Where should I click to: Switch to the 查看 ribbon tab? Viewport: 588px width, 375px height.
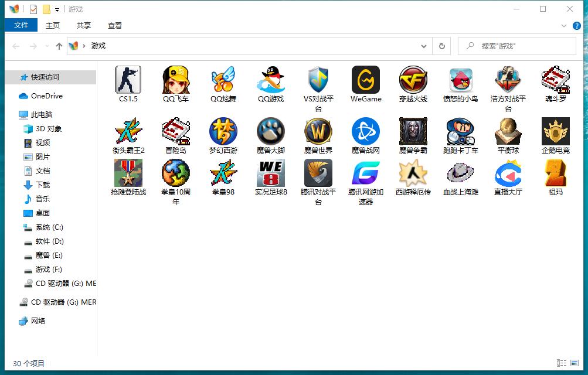pos(115,25)
